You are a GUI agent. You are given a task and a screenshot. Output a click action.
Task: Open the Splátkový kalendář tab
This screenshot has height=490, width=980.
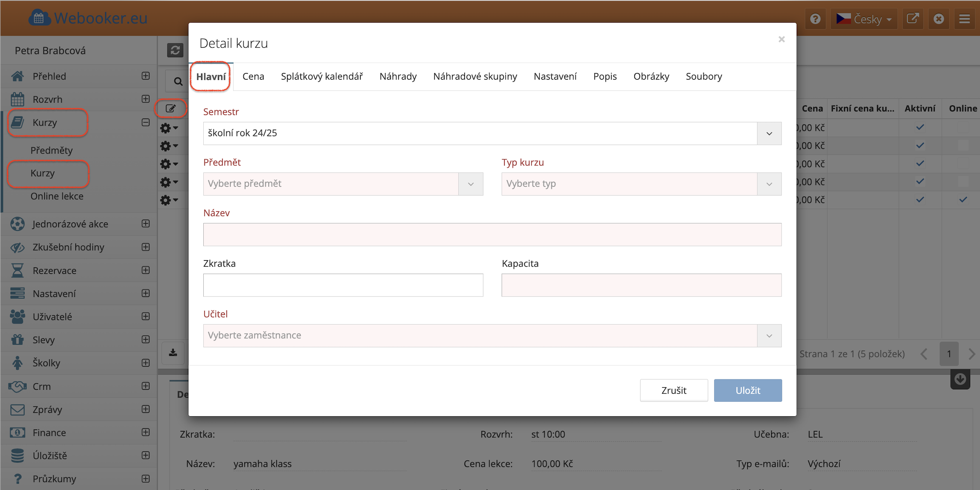pyautogui.click(x=321, y=76)
